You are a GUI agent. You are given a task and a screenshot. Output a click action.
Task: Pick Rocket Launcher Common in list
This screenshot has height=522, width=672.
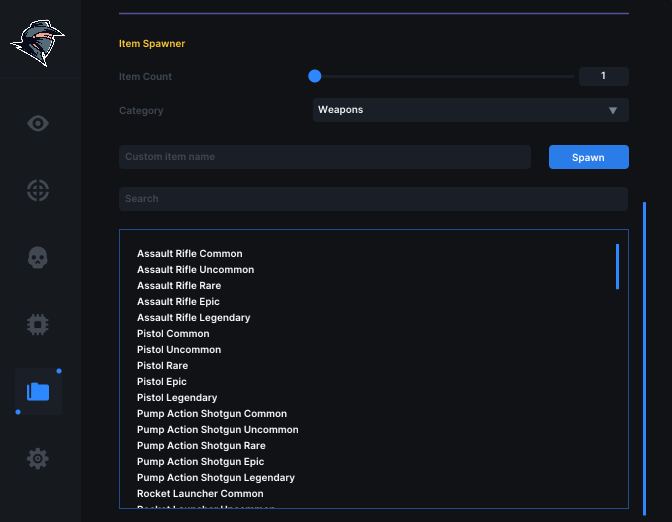click(x=200, y=494)
